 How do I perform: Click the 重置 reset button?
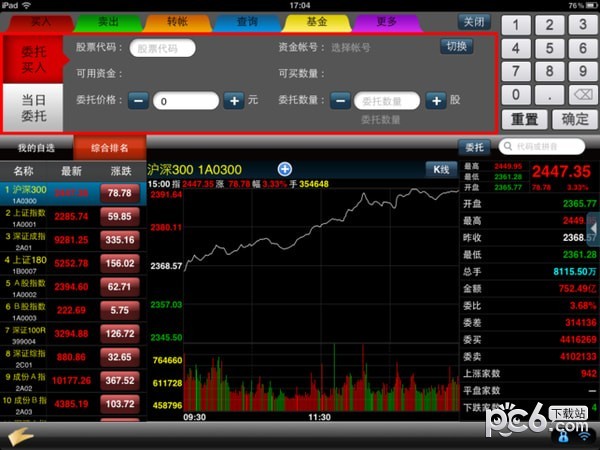coord(525,119)
